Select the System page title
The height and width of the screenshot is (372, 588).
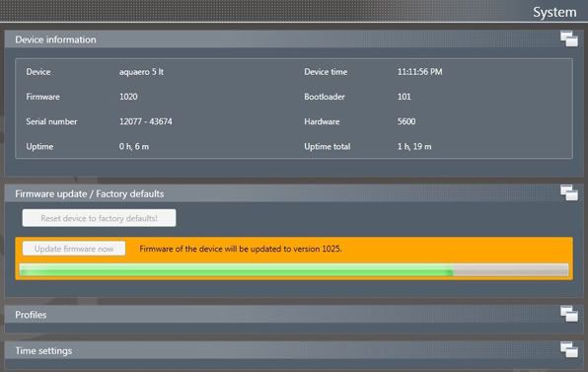pos(554,12)
